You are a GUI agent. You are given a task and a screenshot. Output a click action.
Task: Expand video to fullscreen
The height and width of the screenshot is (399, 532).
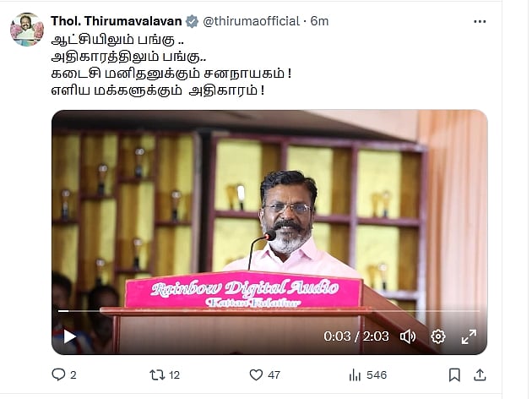pos(469,336)
